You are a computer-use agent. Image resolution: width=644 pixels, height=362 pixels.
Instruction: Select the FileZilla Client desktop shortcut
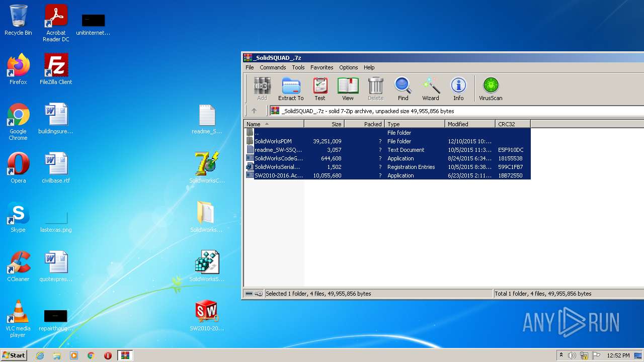56,69
